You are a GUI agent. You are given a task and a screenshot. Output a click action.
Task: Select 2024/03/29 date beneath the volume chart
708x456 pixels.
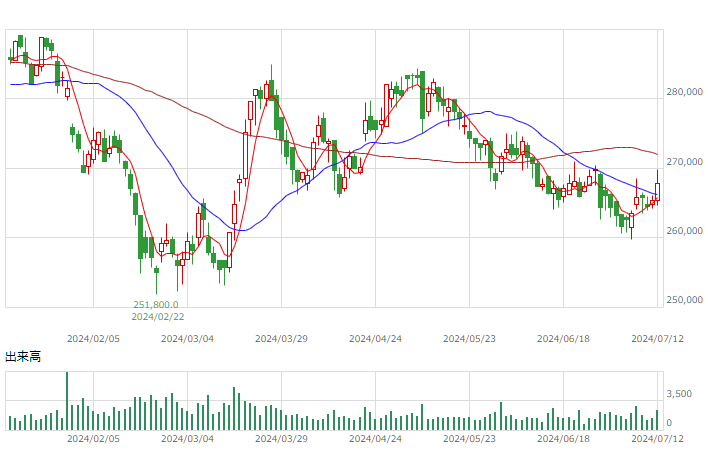(281, 439)
